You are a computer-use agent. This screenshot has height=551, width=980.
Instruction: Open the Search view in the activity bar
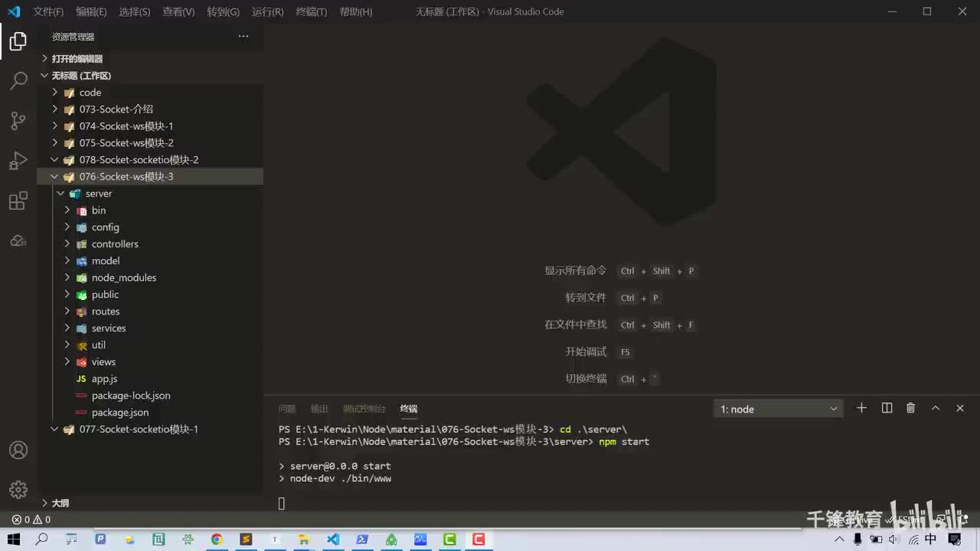tap(18, 80)
